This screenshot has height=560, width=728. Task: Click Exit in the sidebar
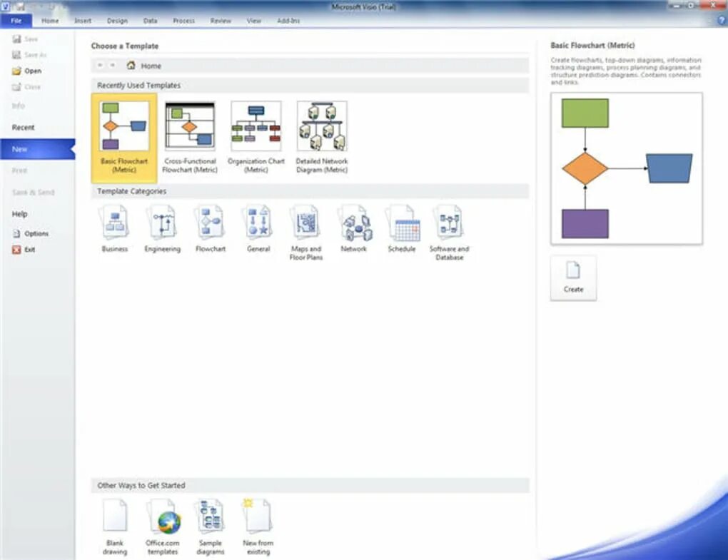[24, 250]
